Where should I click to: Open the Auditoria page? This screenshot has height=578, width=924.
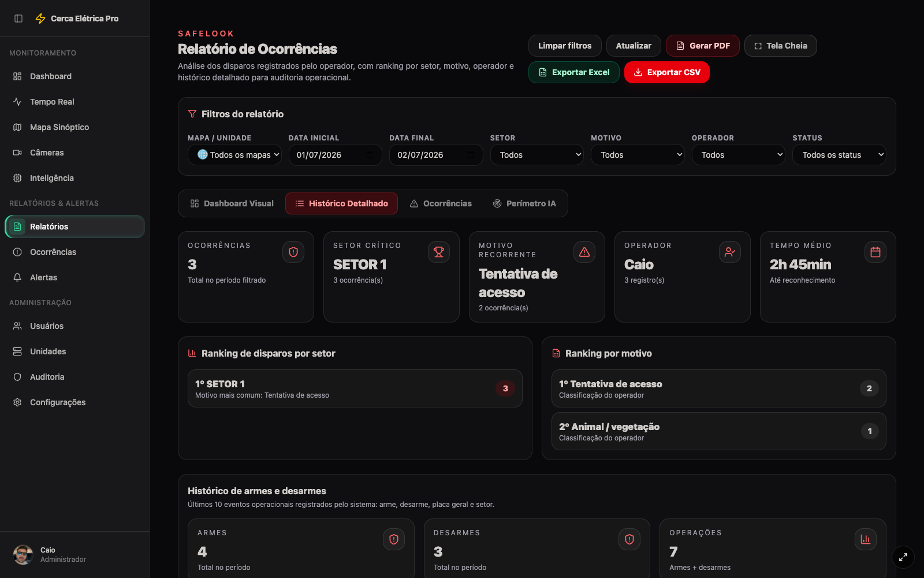point(74,377)
